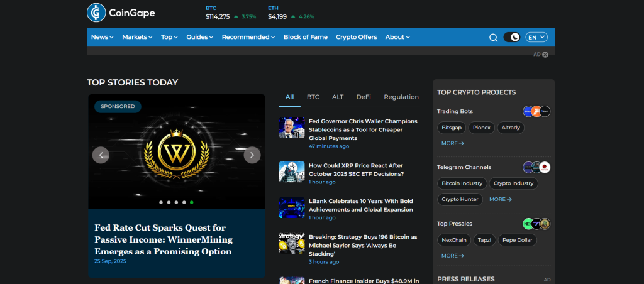
Task: Open the search magnifier icon
Action: point(493,37)
